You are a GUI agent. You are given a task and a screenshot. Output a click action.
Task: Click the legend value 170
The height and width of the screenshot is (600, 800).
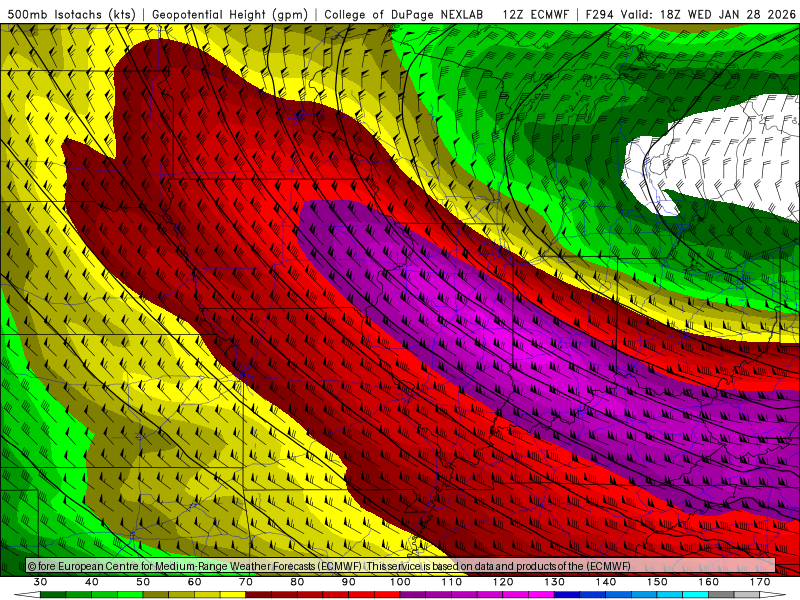point(760,582)
